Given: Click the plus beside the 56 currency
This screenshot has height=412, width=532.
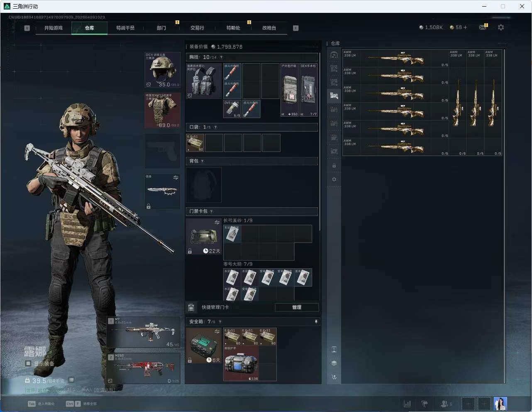Looking at the screenshot, I should pyautogui.click(x=465, y=27).
